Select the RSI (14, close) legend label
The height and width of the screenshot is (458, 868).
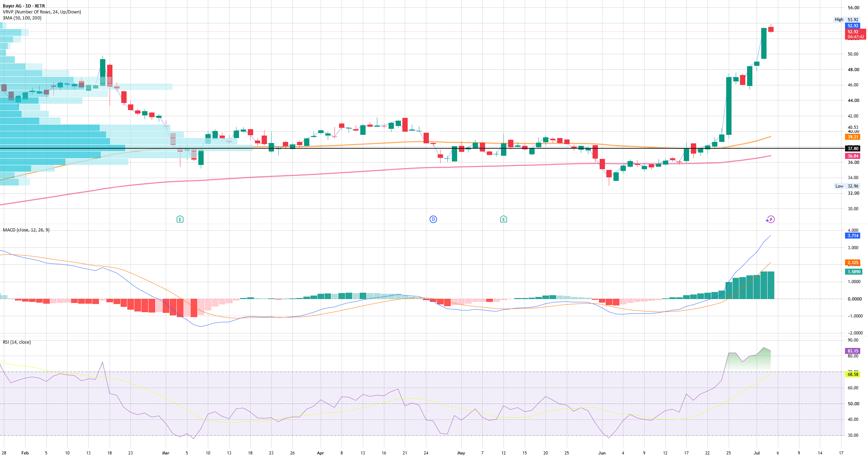click(x=17, y=342)
